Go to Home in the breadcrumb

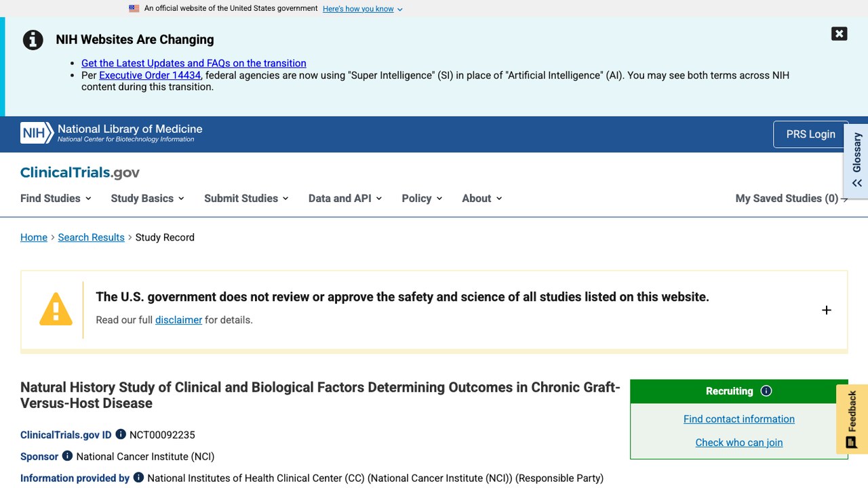[34, 237]
